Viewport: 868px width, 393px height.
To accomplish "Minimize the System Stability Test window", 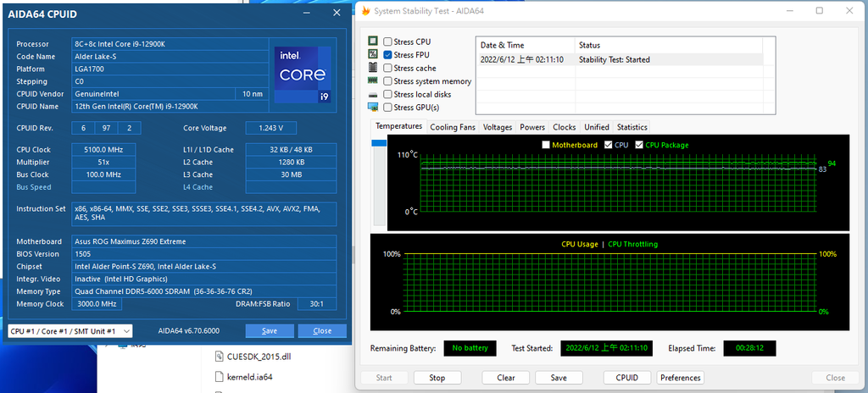I will (x=790, y=11).
